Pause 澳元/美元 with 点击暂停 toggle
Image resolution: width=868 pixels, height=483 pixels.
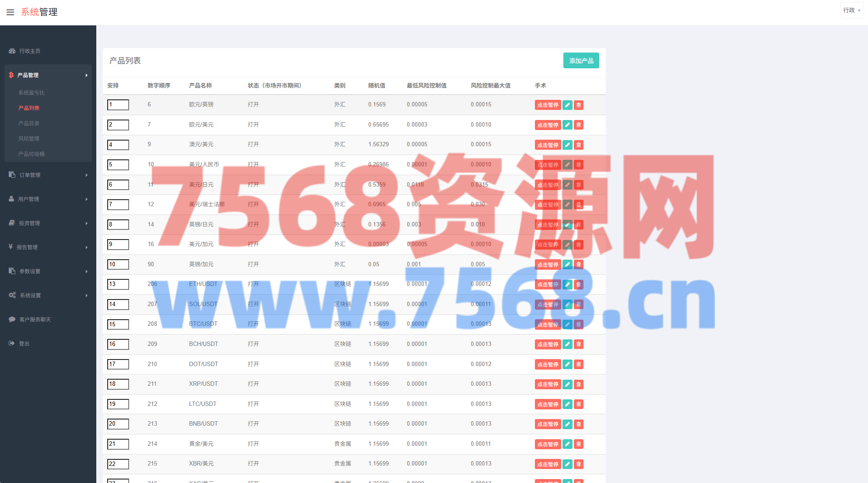[x=548, y=145]
